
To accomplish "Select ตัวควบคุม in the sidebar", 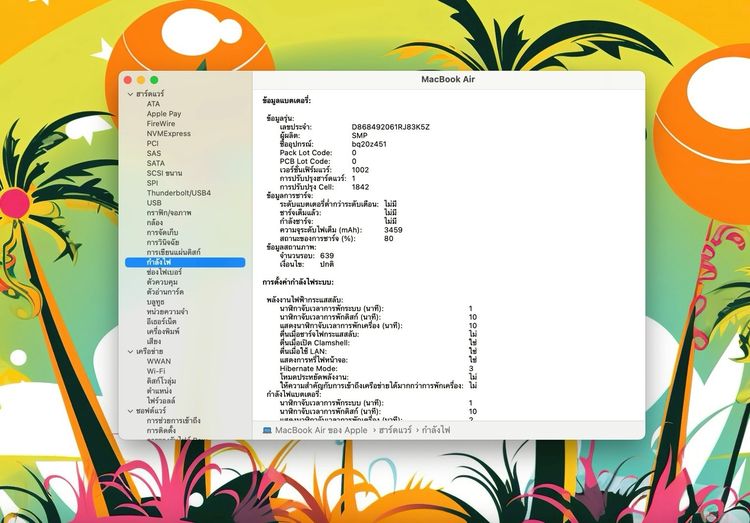I will (162, 282).
